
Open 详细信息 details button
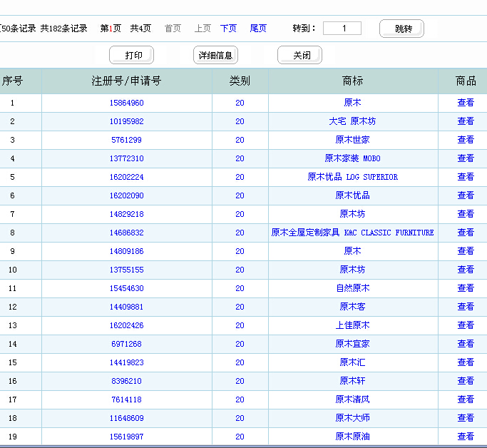pos(215,56)
